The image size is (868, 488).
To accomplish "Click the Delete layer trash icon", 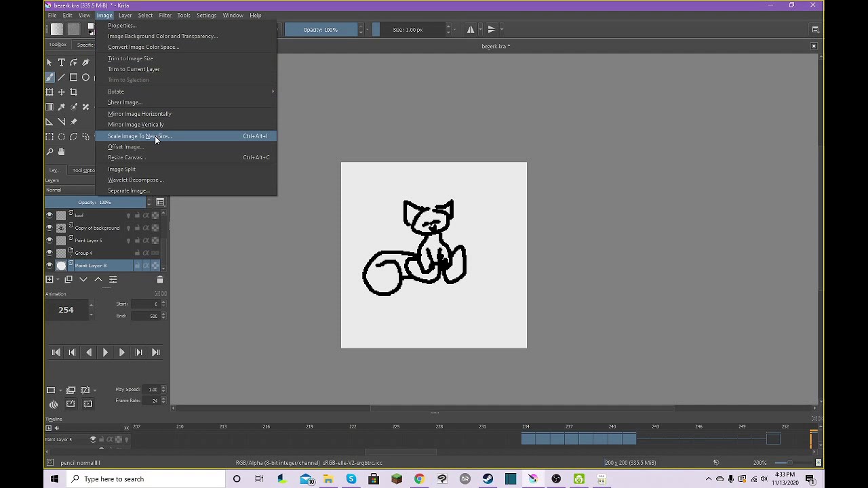I will click(x=160, y=279).
